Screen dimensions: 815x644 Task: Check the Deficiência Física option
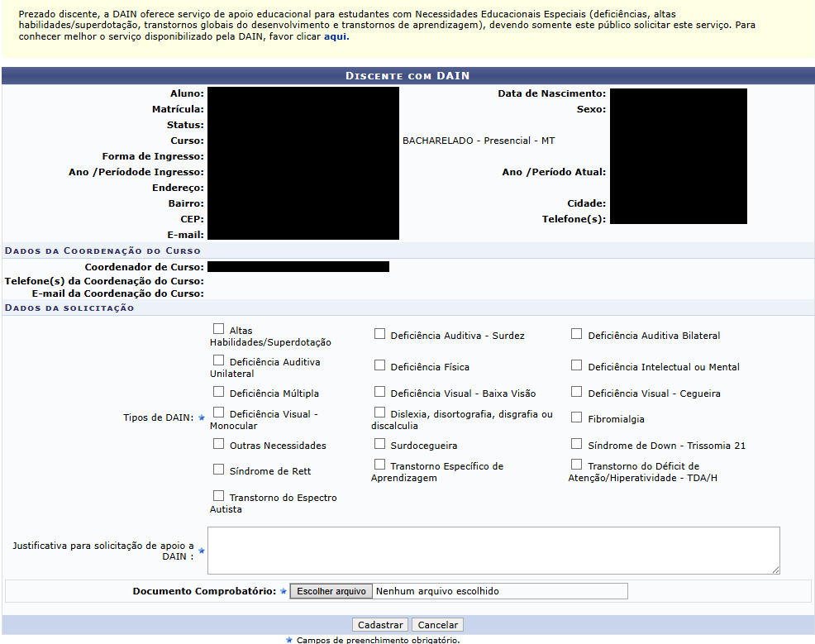pyautogui.click(x=379, y=365)
